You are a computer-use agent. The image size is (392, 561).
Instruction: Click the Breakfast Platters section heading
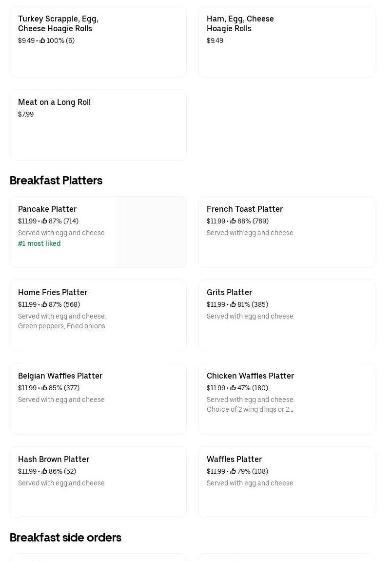[56, 180]
